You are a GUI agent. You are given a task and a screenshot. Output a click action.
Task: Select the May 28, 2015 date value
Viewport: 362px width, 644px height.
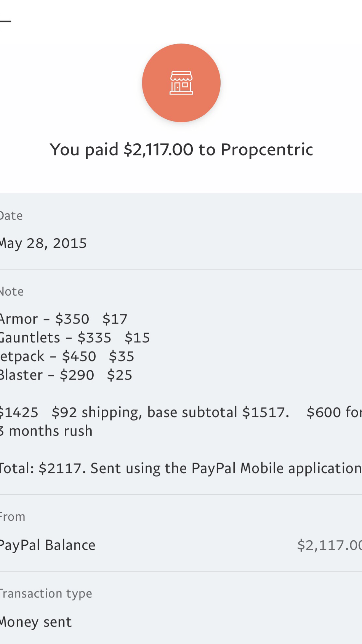(43, 243)
